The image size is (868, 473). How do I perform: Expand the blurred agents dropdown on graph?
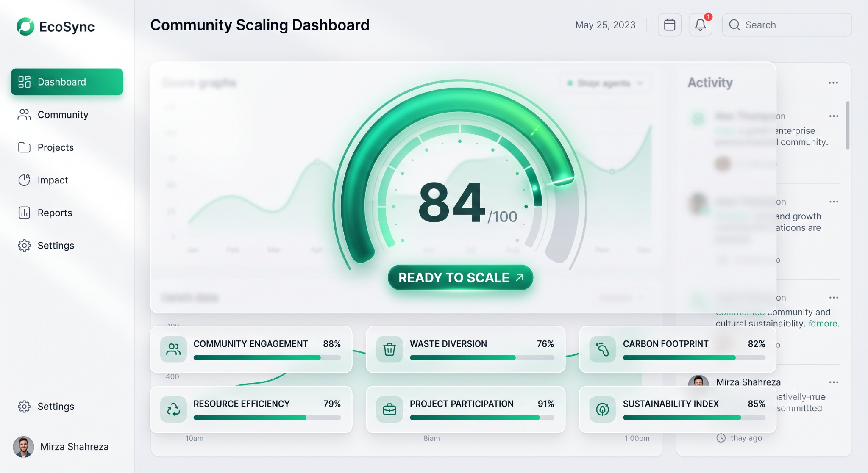coord(605,83)
